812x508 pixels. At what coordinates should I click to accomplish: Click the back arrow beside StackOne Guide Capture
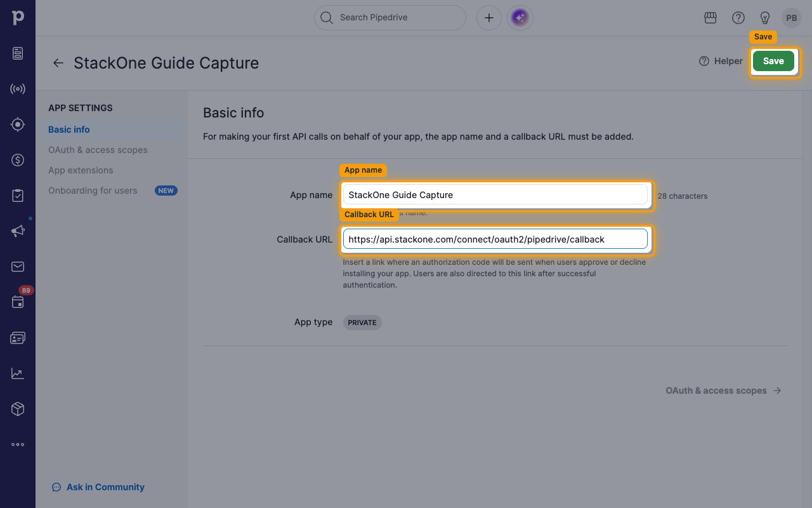click(58, 63)
